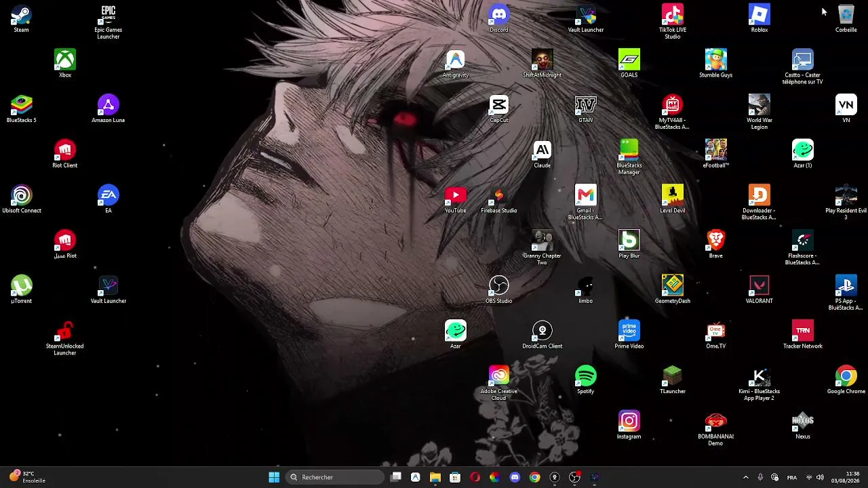Viewport: 868px width, 488px height.
Task: Open Adobe Creative Cloud shortcut
Action: click(x=499, y=384)
